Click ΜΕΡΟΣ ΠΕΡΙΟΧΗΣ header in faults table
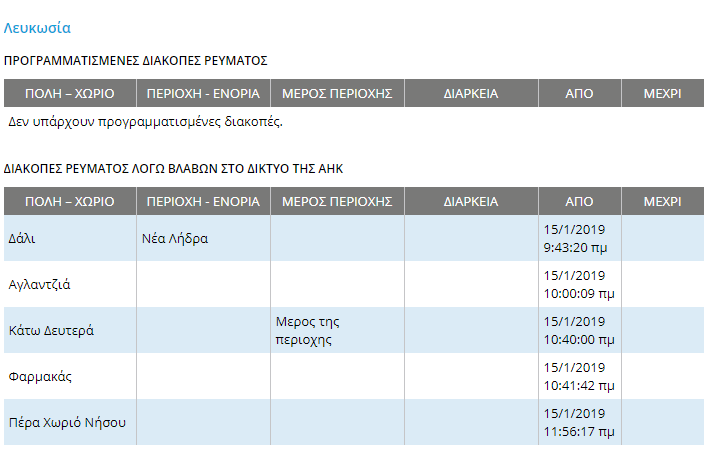 tap(337, 201)
